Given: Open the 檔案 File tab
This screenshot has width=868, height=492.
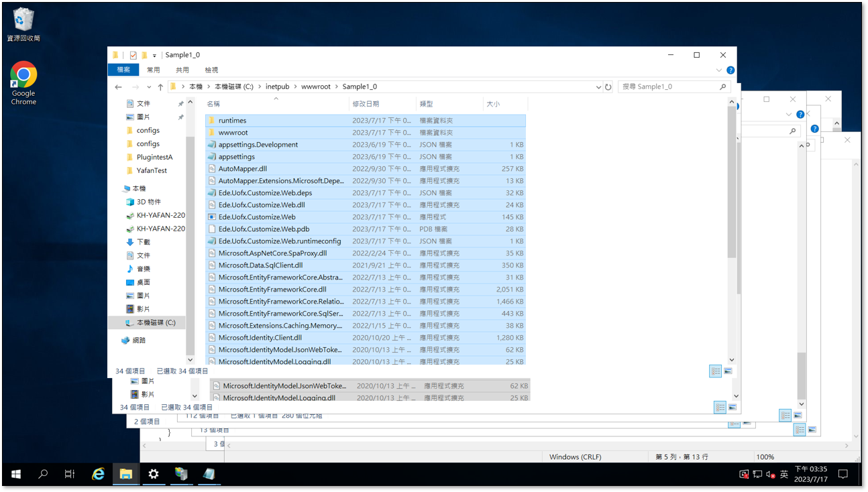Looking at the screenshot, I should point(123,70).
